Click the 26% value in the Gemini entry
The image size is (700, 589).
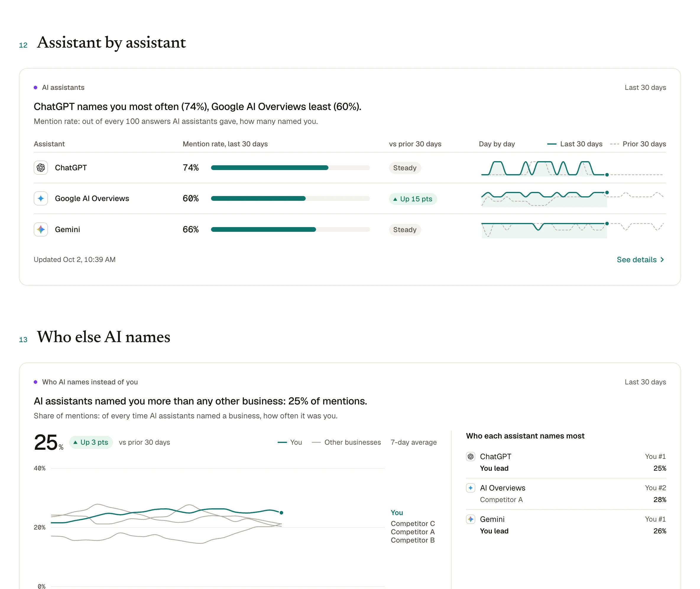click(660, 531)
